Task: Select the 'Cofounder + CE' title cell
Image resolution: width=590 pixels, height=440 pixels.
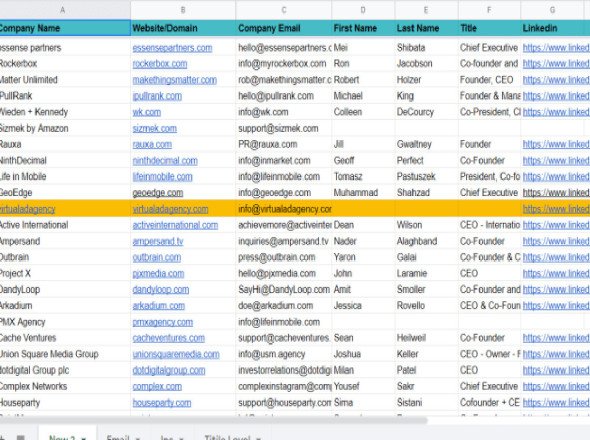Action: click(x=489, y=403)
